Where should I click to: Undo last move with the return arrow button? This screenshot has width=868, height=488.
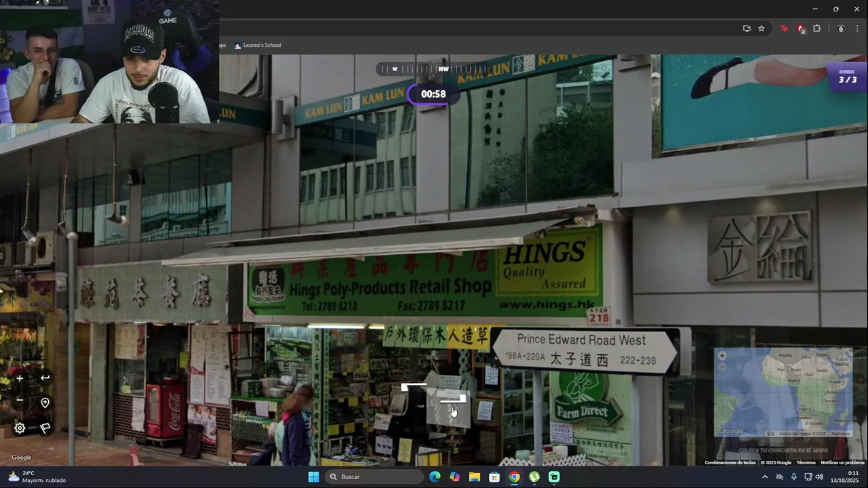pyautogui.click(x=45, y=378)
